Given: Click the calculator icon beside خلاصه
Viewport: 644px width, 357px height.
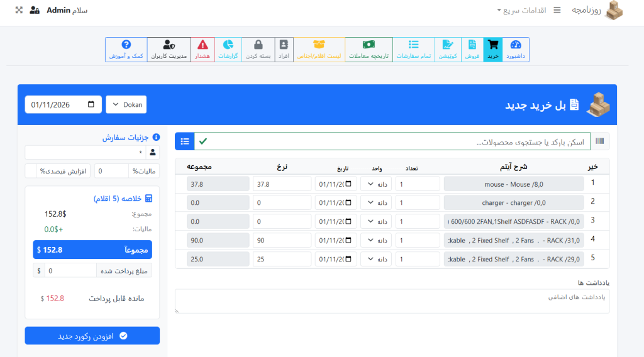Looking at the screenshot, I should pyautogui.click(x=148, y=198).
